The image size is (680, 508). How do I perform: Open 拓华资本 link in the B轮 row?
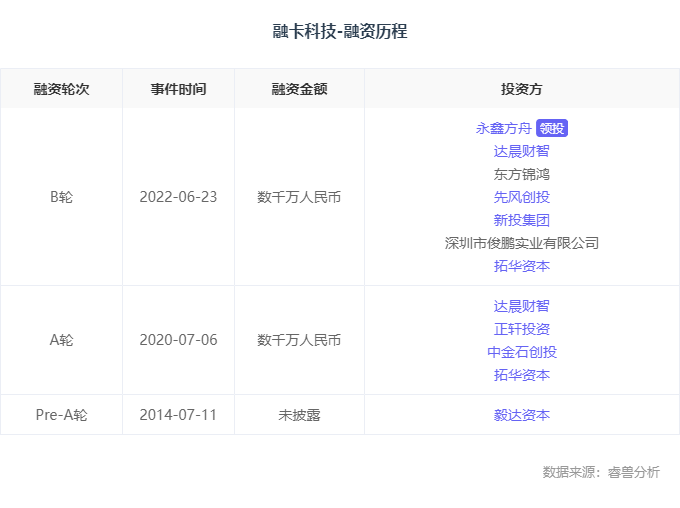(522, 266)
